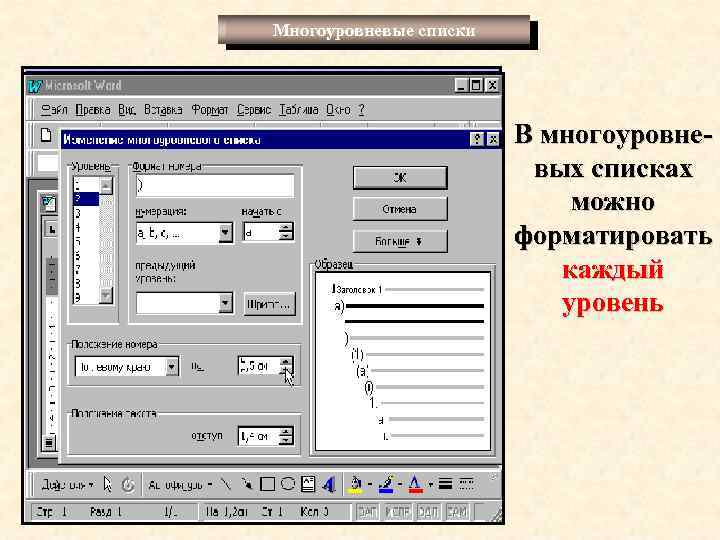Select the Text Box tool
The height and width of the screenshot is (540, 720).
(x=308, y=484)
